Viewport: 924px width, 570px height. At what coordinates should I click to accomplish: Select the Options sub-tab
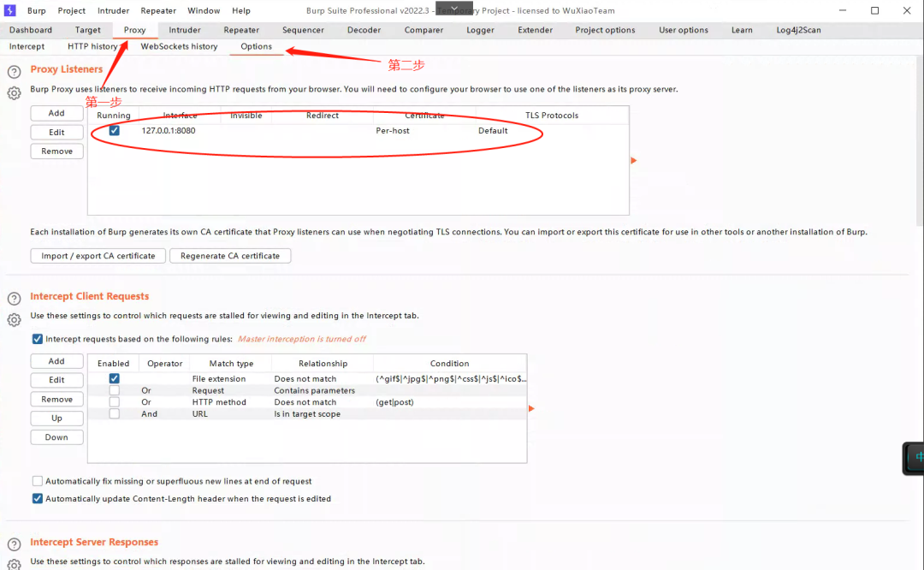[257, 46]
